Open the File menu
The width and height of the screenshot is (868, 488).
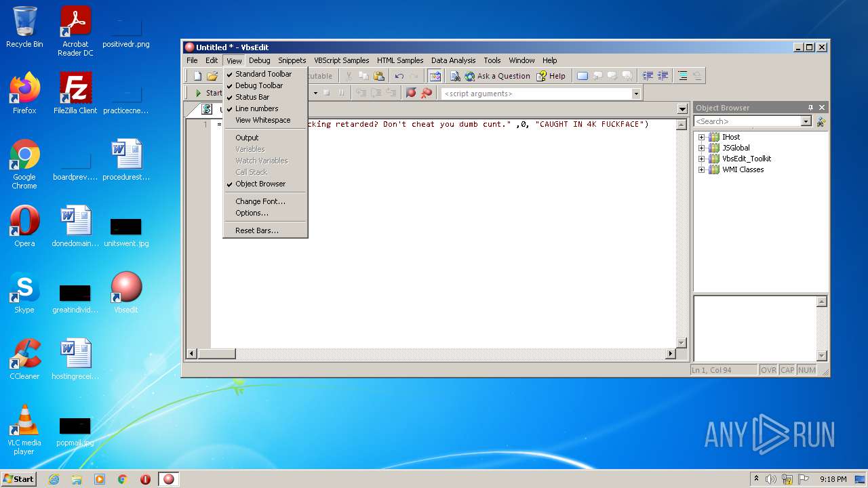(x=192, y=60)
